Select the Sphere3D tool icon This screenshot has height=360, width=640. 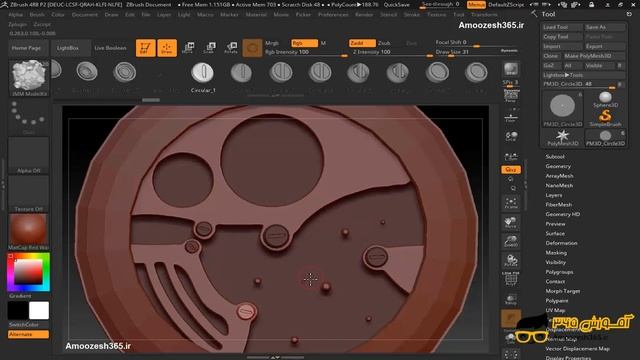pos(605,99)
